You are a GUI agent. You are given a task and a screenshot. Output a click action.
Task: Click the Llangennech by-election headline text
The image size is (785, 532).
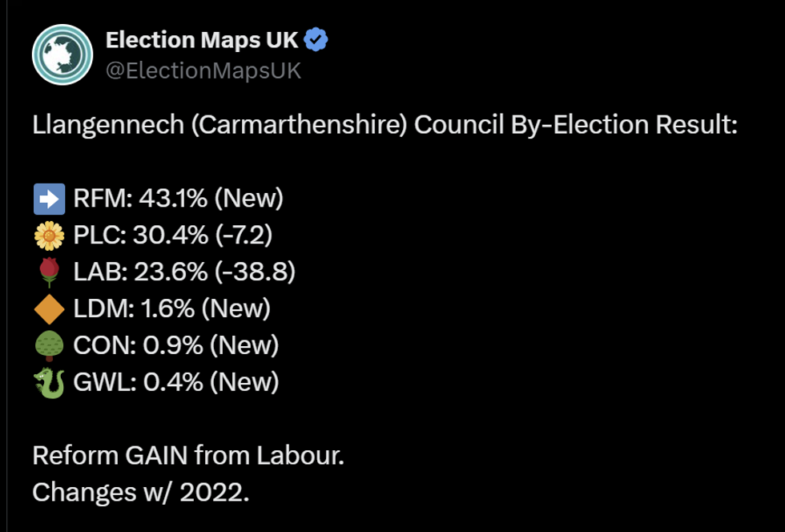pos(384,126)
